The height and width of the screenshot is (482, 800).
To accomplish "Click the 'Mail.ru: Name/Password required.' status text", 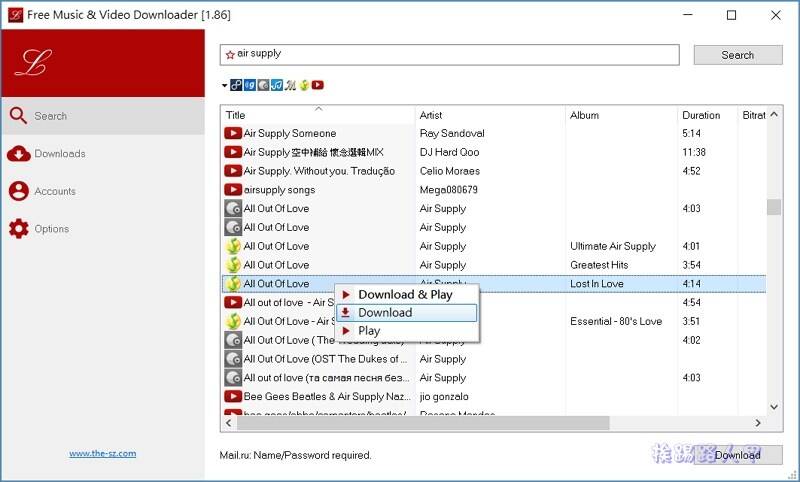I will click(x=295, y=455).
